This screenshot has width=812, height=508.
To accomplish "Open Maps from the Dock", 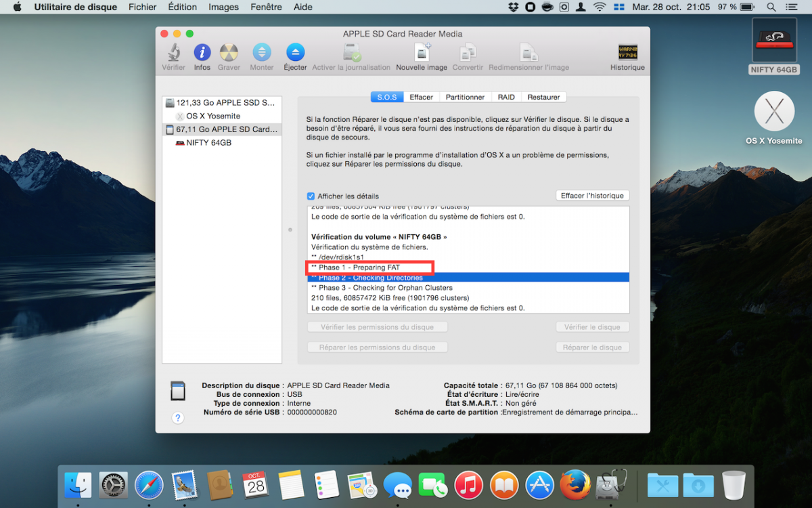I will pyautogui.click(x=362, y=485).
